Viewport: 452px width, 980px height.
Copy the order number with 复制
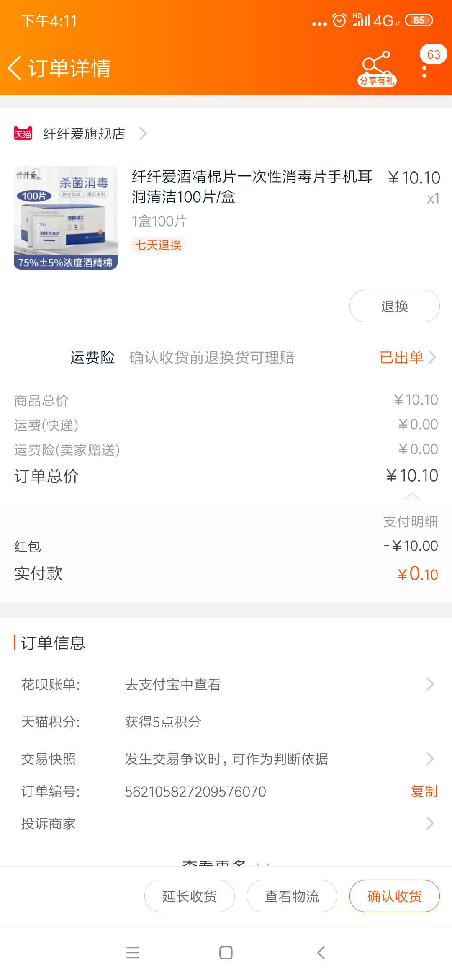pyautogui.click(x=424, y=792)
